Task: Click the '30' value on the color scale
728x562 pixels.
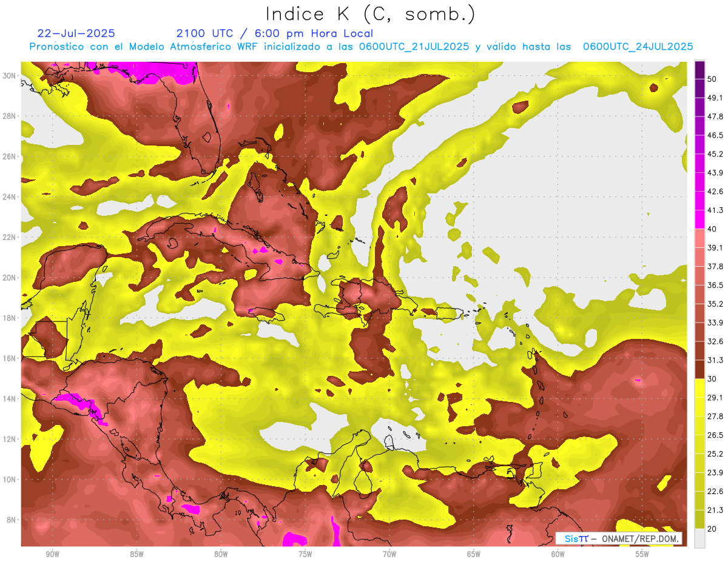Action: 712,379
